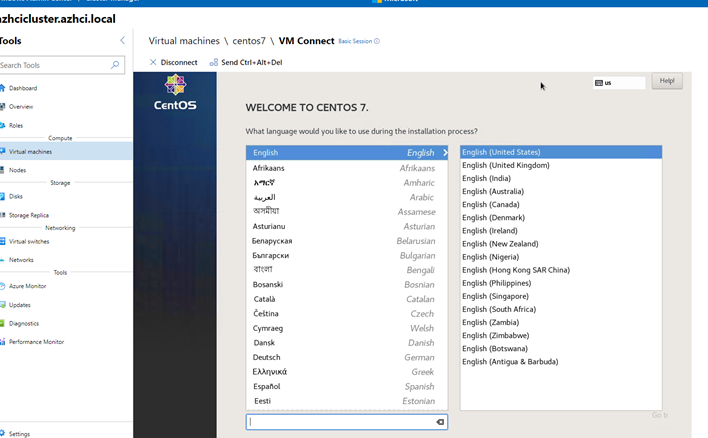This screenshot has height=438, width=708.
Task: Select Amharic language row
Action: (x=347, y=182)
